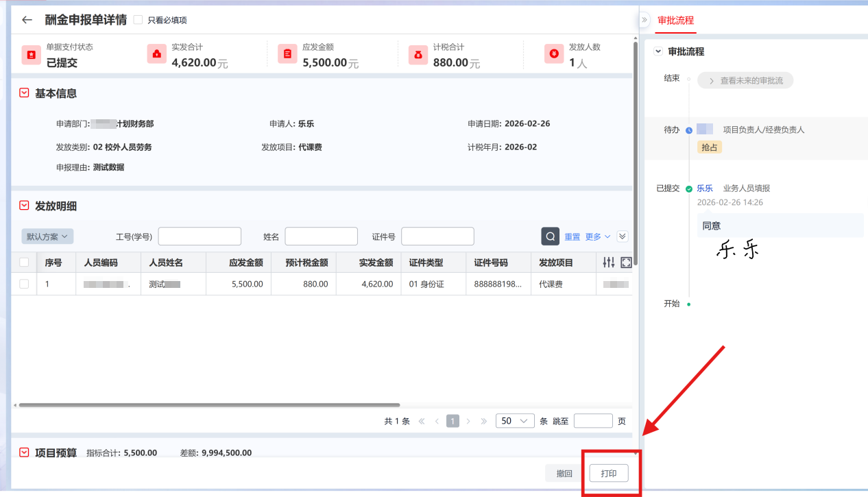
Task: Click the 打印 button
Action: coord(609,474)
